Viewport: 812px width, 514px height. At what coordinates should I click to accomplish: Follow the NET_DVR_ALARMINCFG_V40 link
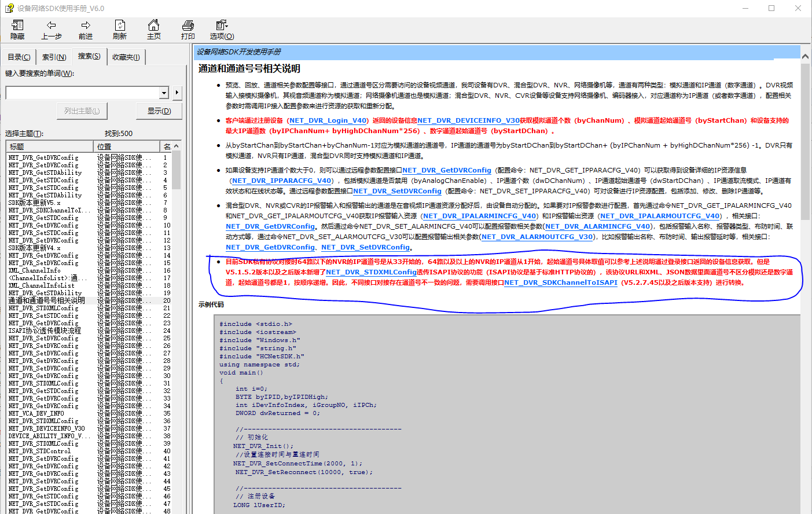[598, 226]
